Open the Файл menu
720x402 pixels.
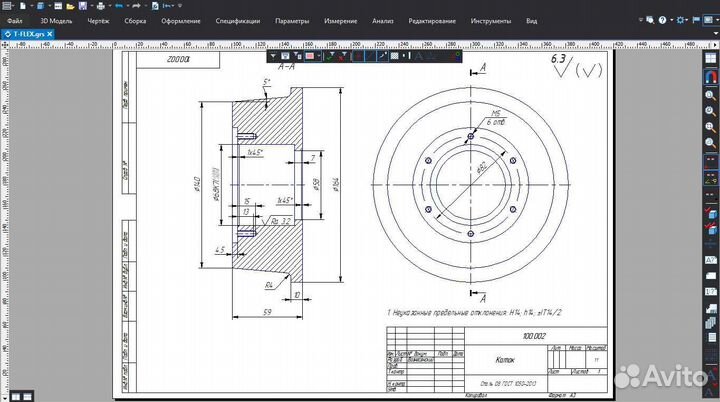tap(15, 21)
